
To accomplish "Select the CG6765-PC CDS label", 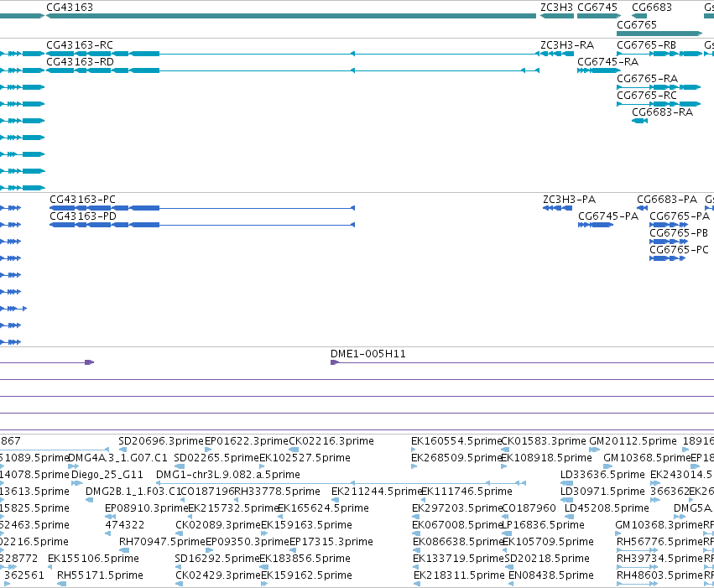I will pos(680,250).
